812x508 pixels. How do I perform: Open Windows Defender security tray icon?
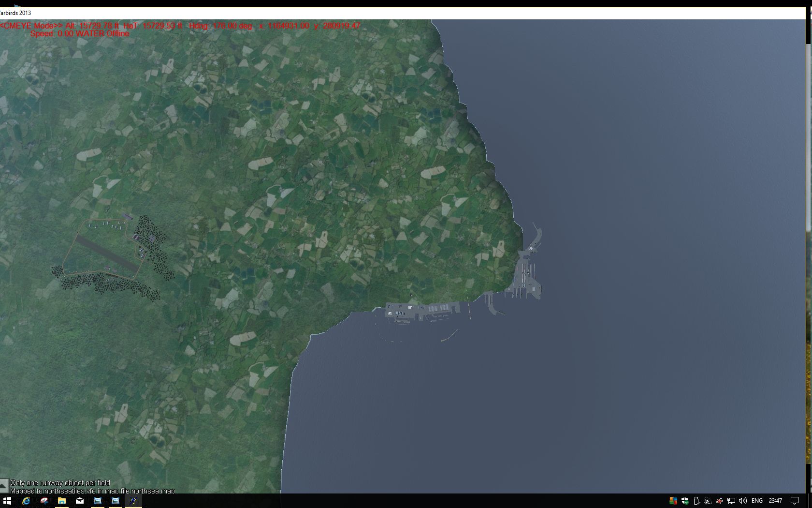[685, 501]
